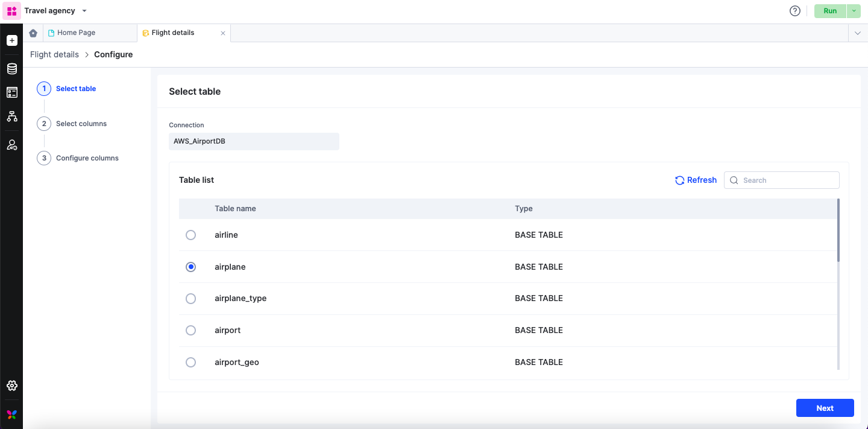The height and width of the screenshot is (429, 868).
Task: Click the airport table name
Action: (228, 330)
